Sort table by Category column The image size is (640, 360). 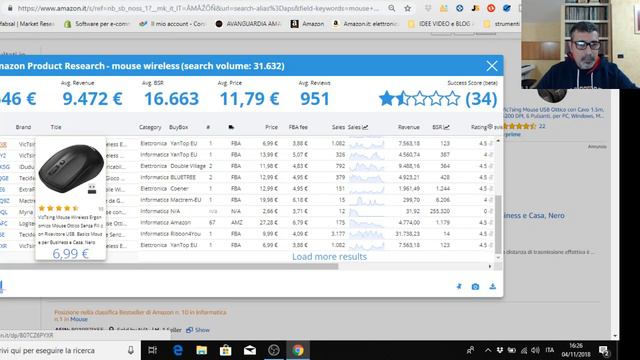(x=150, y=127)
